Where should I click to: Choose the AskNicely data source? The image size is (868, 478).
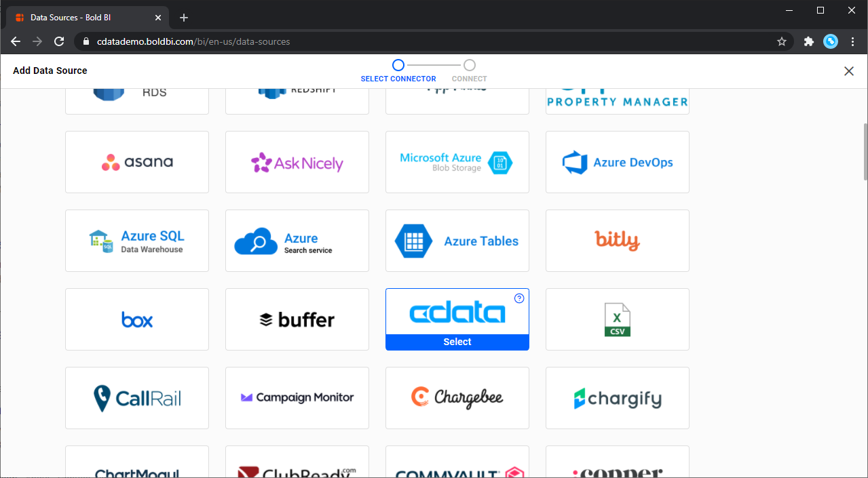tap(297, 162)
